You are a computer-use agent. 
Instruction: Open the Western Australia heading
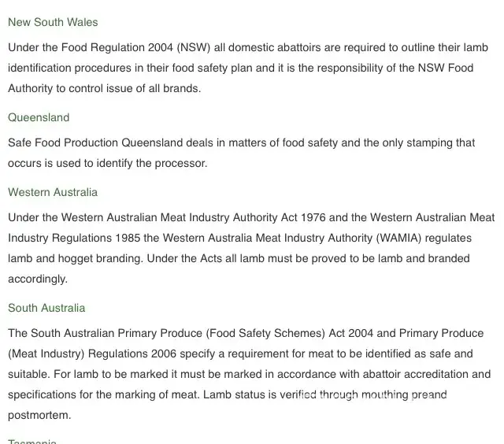53,192
